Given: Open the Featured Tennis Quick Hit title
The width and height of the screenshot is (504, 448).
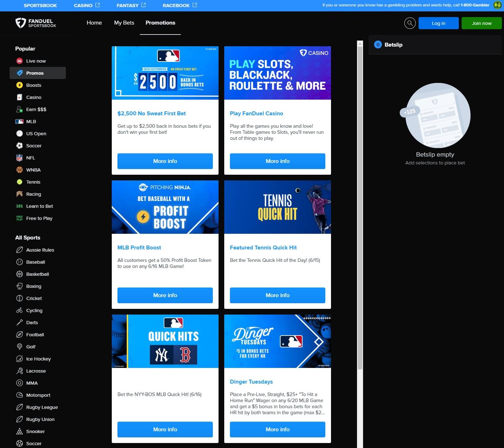Looking at the screenshot, I should [x=263, y=248].
